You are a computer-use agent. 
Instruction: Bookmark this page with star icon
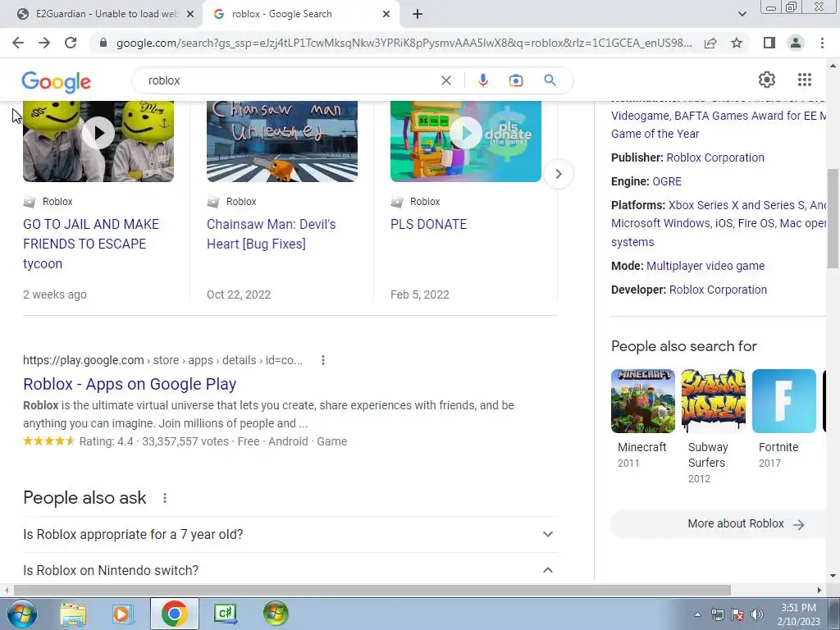tap(737, 43)
